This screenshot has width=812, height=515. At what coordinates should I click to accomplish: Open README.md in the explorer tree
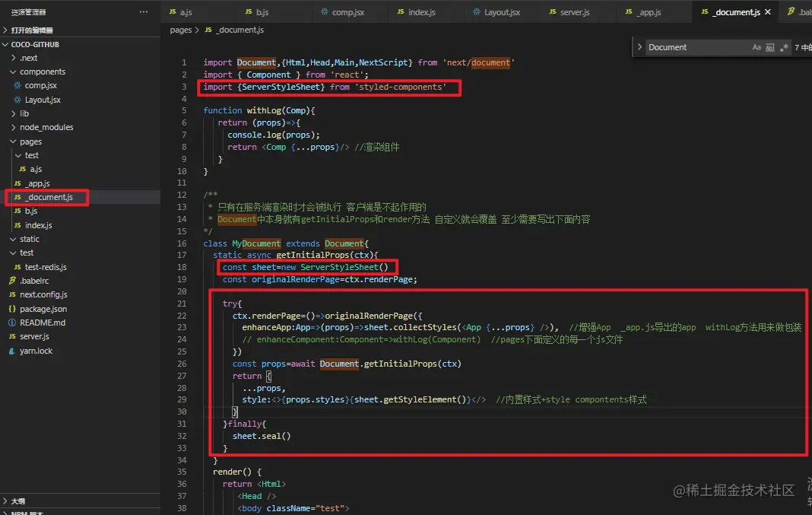click(43, 323)
